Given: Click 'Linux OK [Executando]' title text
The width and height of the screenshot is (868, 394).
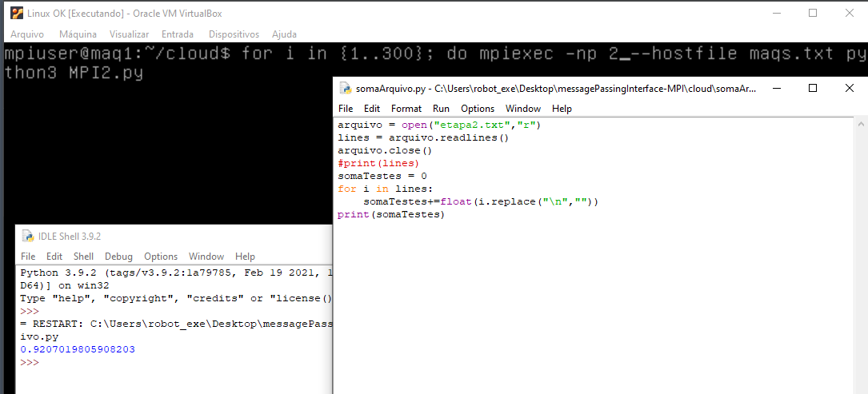Looking at the screenshot, I should [125, 14].
